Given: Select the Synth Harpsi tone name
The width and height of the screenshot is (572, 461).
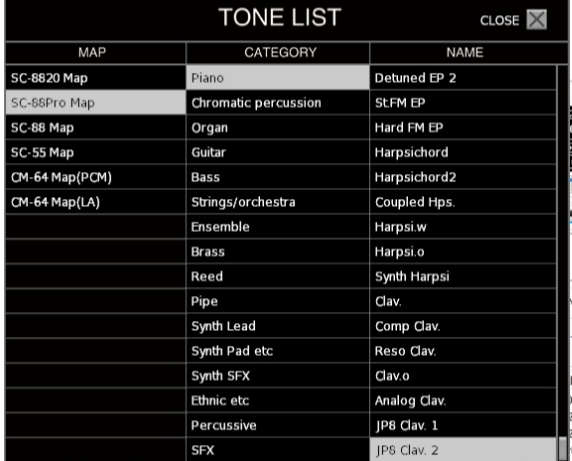Looking at the screenshot, I should (463, 276).
